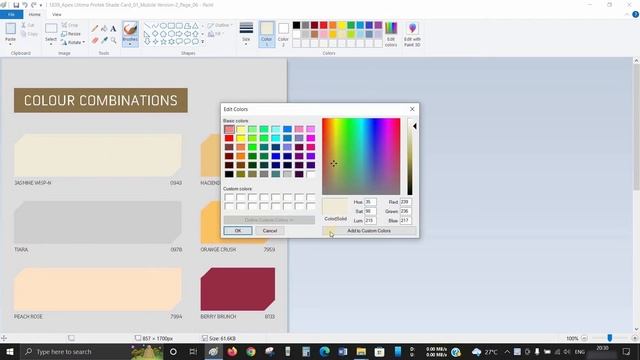
Task: Click Cancel in Edit Colors dialog
Action: [x=270, y=231]
